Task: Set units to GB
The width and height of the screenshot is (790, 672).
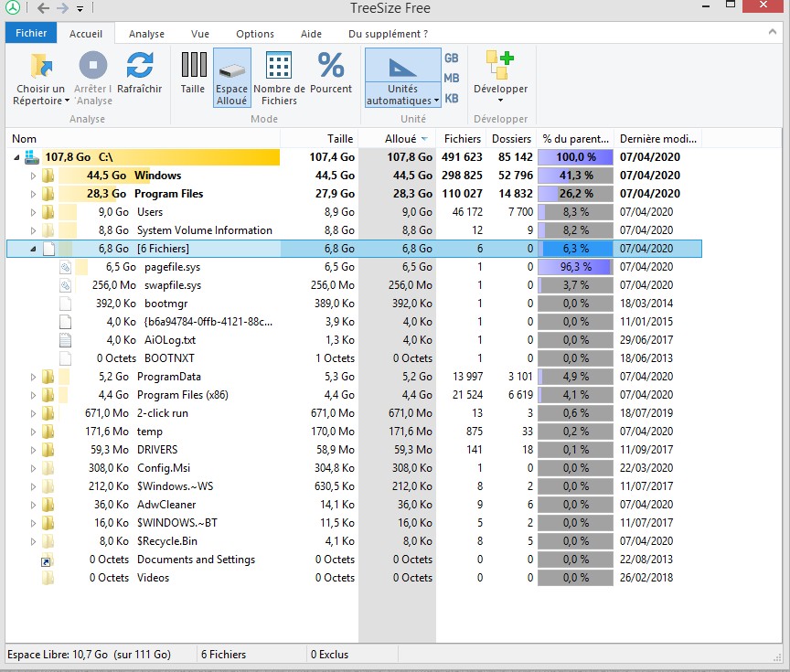Action: tap(452, 59)
